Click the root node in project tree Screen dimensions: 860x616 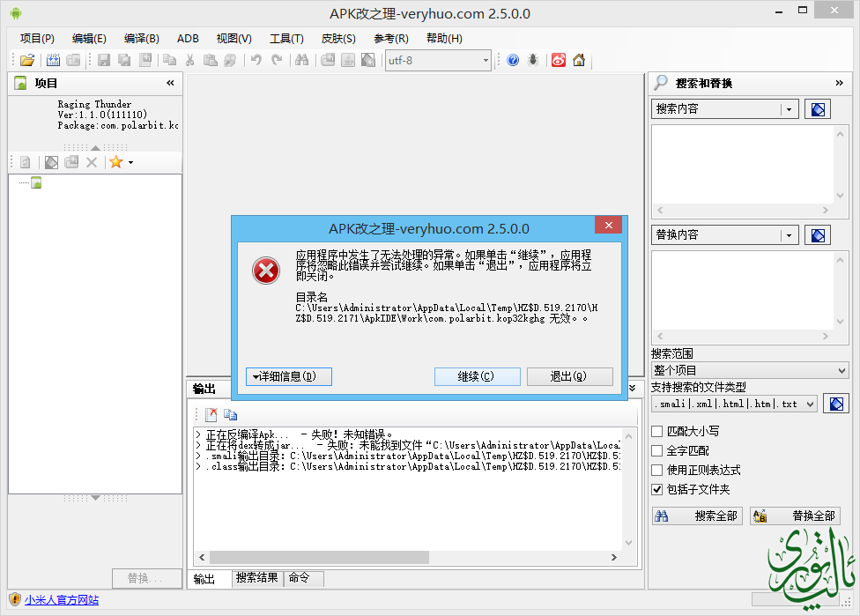tap(36, 183)
